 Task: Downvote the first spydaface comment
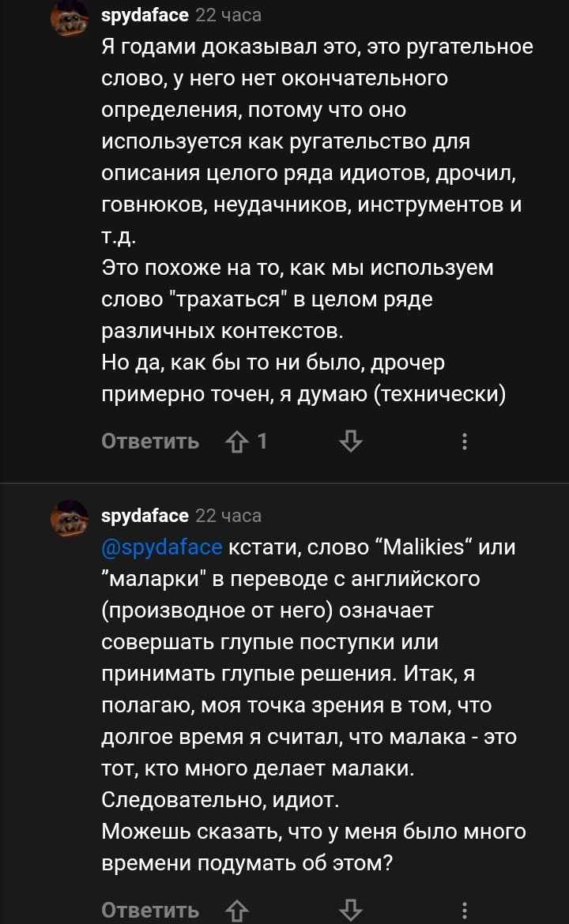click(350, 441)
